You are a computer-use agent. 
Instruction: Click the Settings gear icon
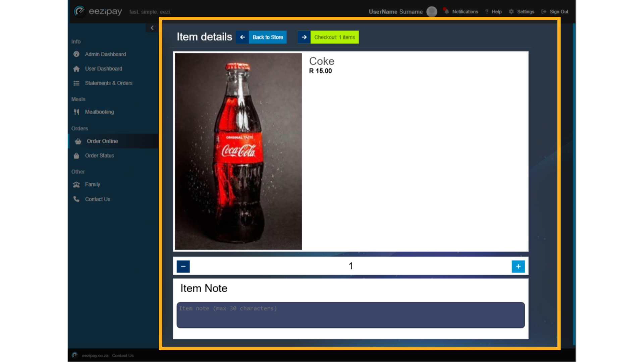point(511,12)
